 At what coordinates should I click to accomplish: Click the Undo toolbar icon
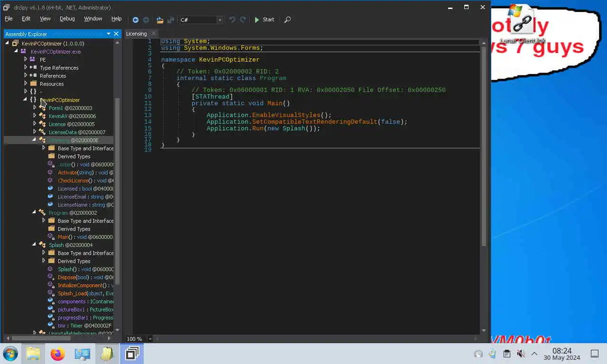click(x=232, y=19)
